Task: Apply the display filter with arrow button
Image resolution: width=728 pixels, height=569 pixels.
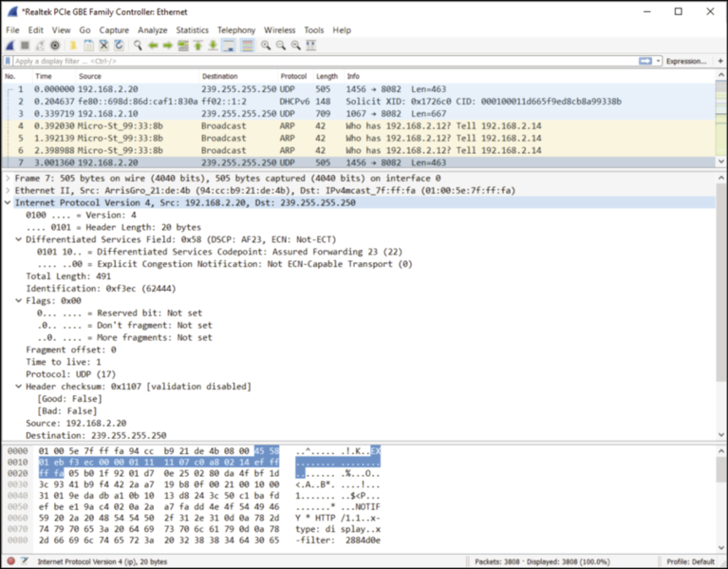Action: point(645,61)
